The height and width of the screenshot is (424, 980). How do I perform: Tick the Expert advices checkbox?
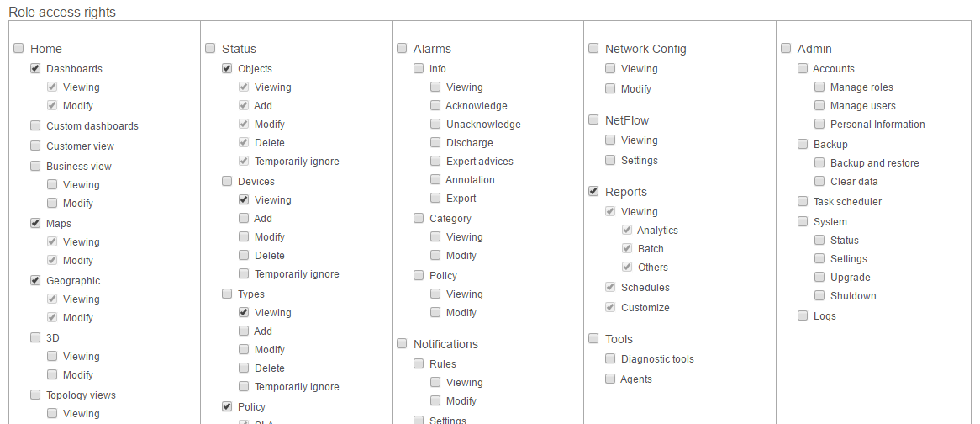tap(435, 161)
